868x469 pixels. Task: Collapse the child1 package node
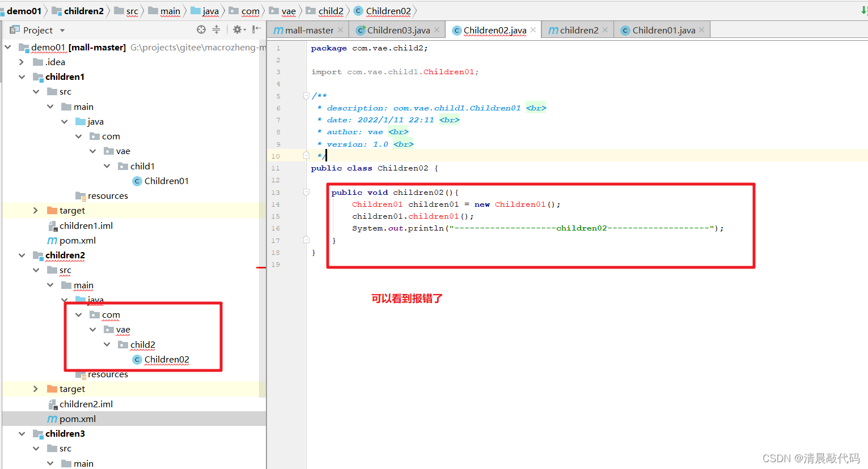pos(107,166)
